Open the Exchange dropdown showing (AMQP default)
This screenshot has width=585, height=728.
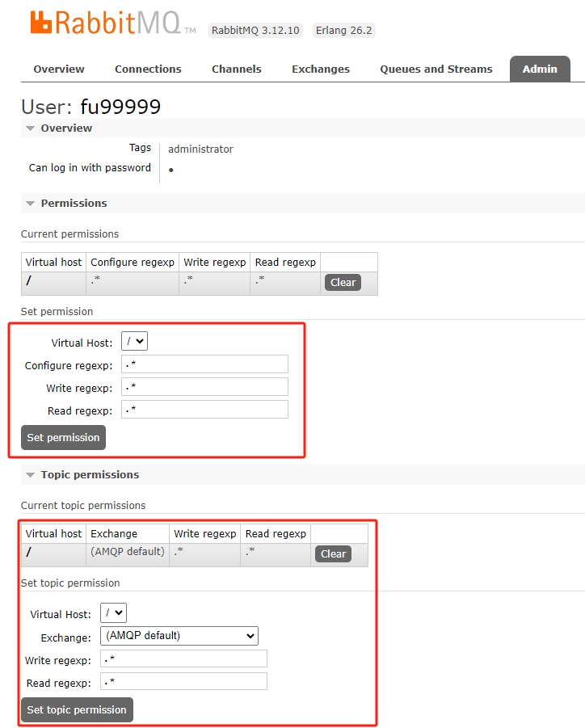[x=179, y=636]
